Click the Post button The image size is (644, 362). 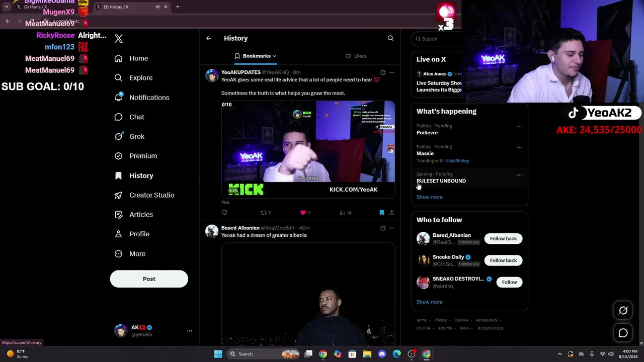(149, 279)
